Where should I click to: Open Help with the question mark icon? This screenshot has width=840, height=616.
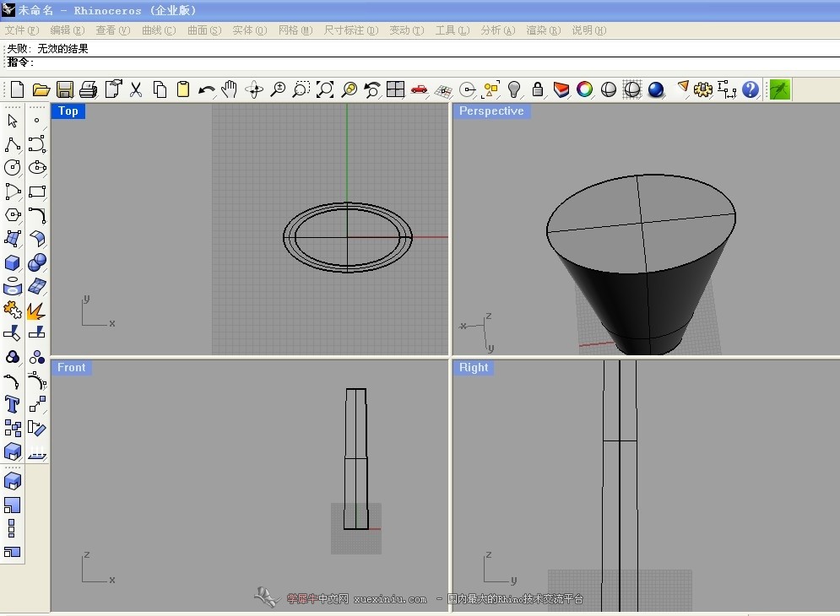coord(750,89)
